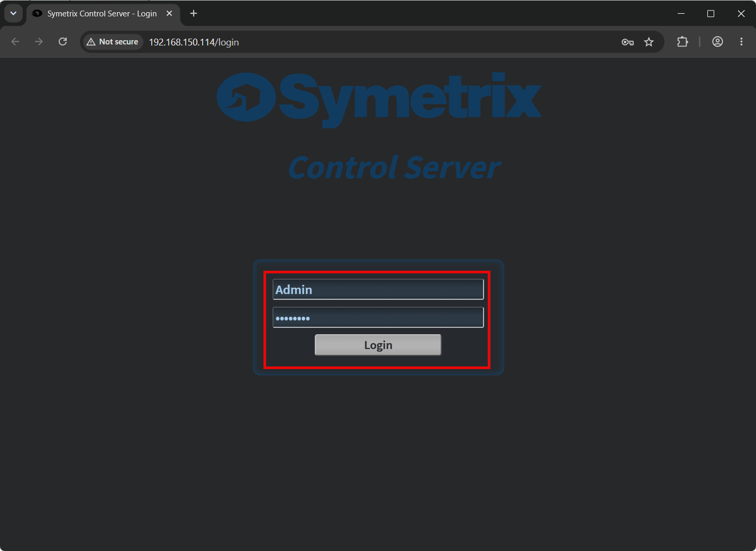Bookmark this page with star icon
Viewport: 756px width, 551px height.
coord(649,42)
